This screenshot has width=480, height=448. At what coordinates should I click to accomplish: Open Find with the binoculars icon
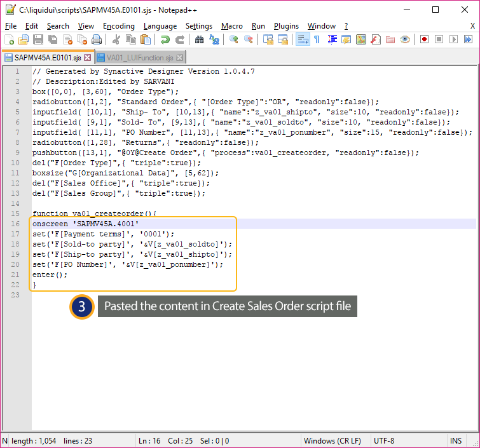click(x=199, y=39)
